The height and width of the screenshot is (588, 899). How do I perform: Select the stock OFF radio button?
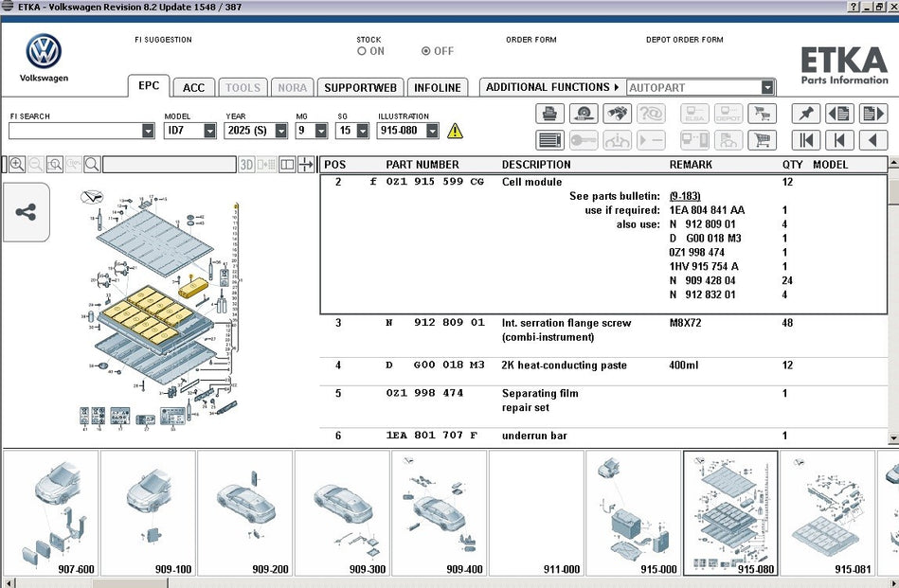tap(425, 51)
